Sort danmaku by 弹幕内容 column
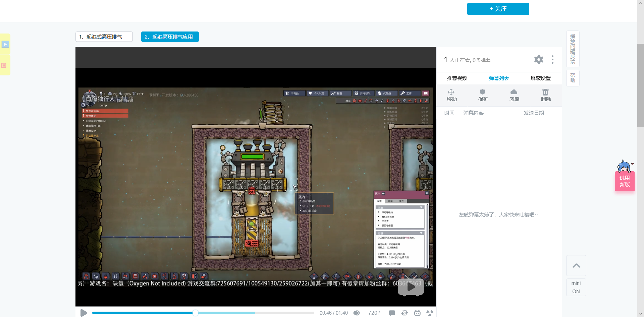The height and width of the screenshot is (317, 644). tap(474, 113)
